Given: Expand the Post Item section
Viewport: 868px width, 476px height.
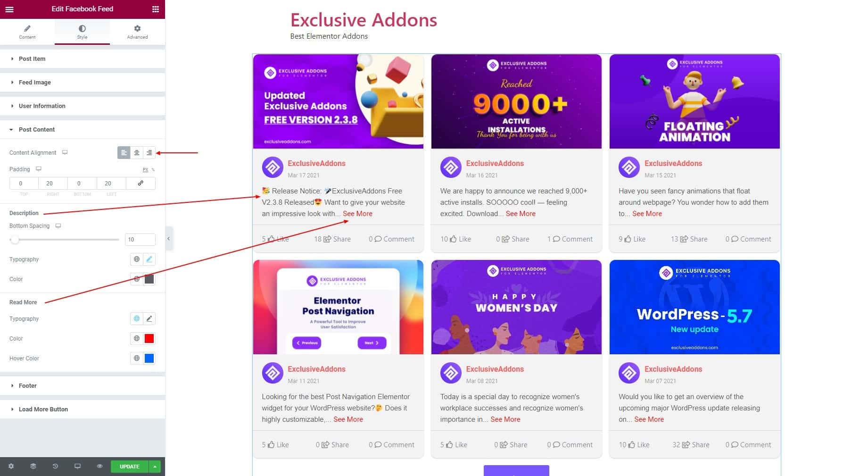Looking at the screenshot, I should click(x=83, y=58).
